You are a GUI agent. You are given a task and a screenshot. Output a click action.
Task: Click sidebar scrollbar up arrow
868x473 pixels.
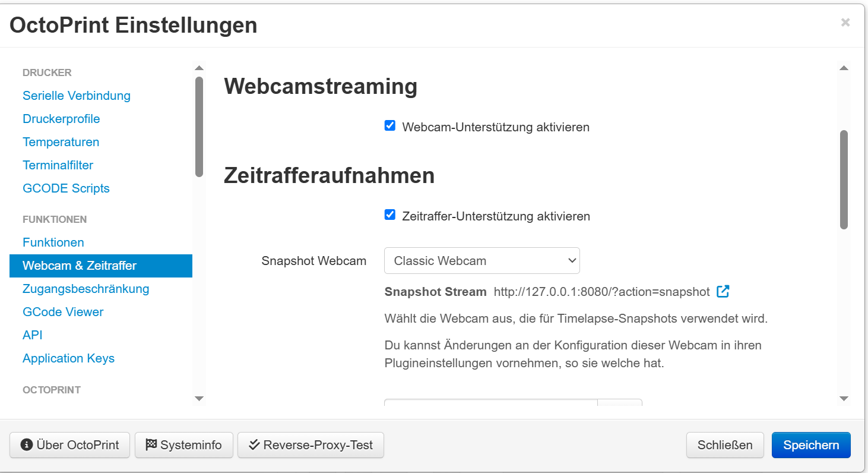199,68
